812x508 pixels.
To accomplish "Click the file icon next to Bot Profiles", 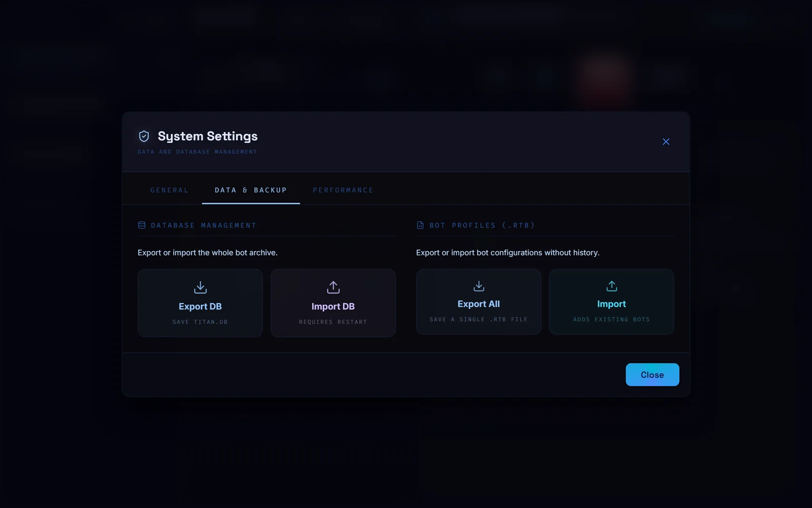I will (420, 225).
